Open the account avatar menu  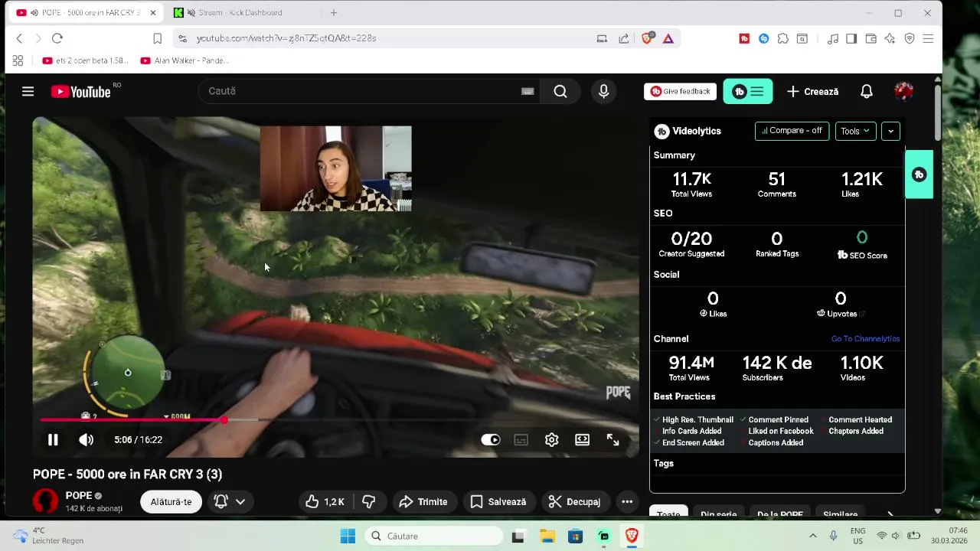(x=903, y=92)
